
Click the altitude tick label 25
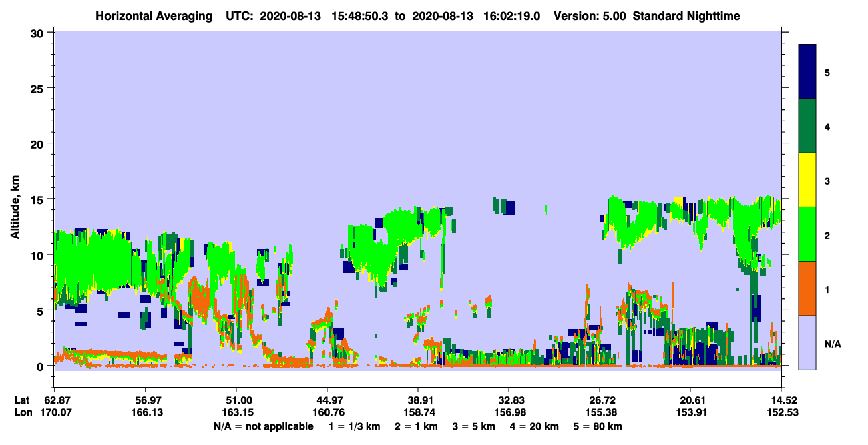(39, 88)
